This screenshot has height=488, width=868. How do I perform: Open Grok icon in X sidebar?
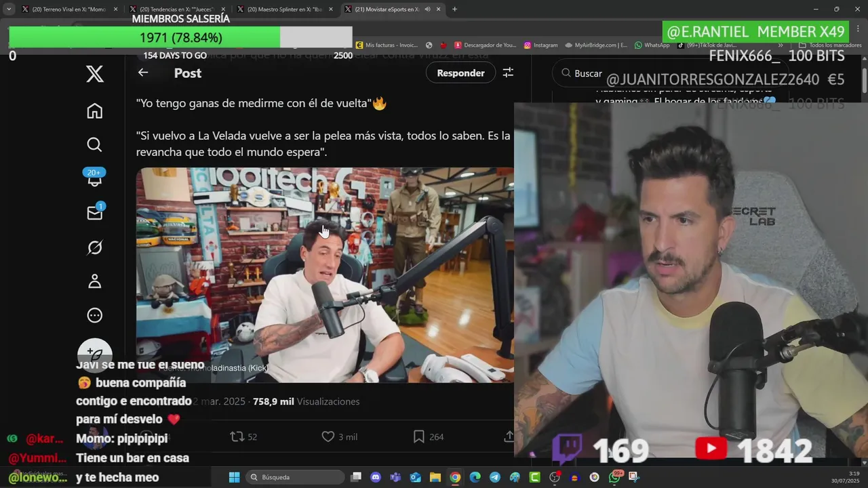point(95,247)
